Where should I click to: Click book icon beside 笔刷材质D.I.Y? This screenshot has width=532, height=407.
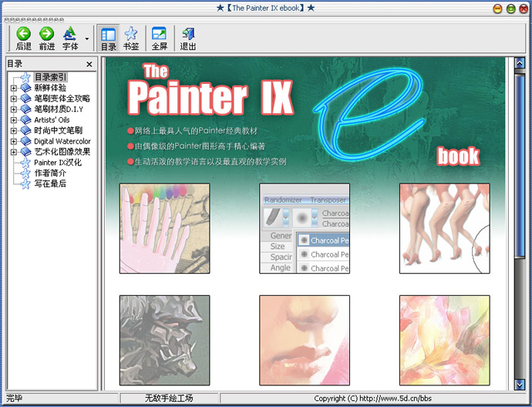[x=25, y=109]
